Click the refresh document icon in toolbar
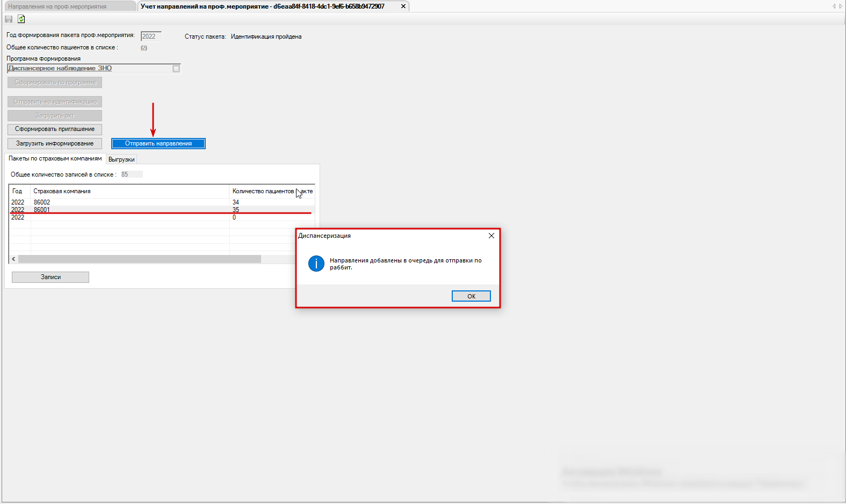 [x=21, y=19]
